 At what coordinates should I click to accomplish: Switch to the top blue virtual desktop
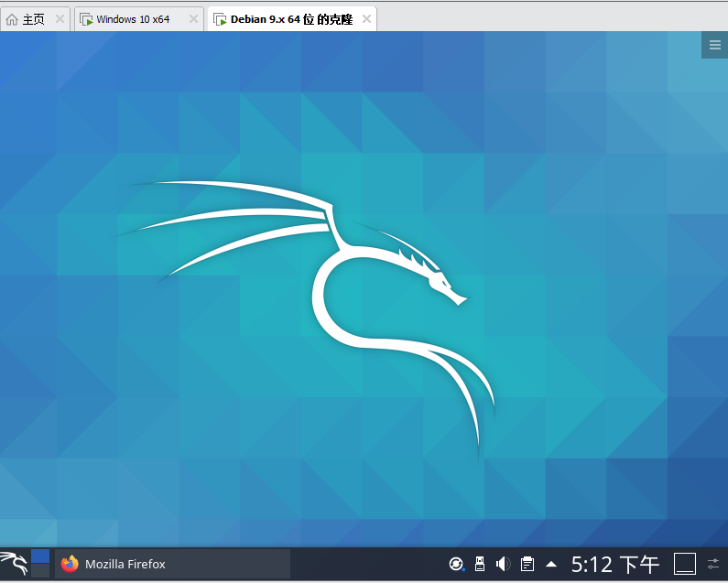click(x=40, y=556)
